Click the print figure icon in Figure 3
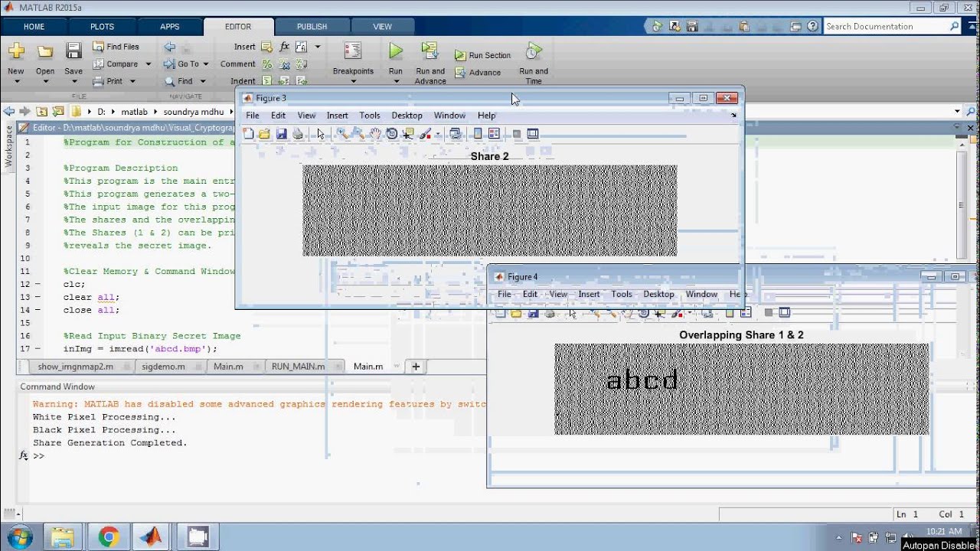Viewport: 980px width, 551px height. [x=298, y=134]
